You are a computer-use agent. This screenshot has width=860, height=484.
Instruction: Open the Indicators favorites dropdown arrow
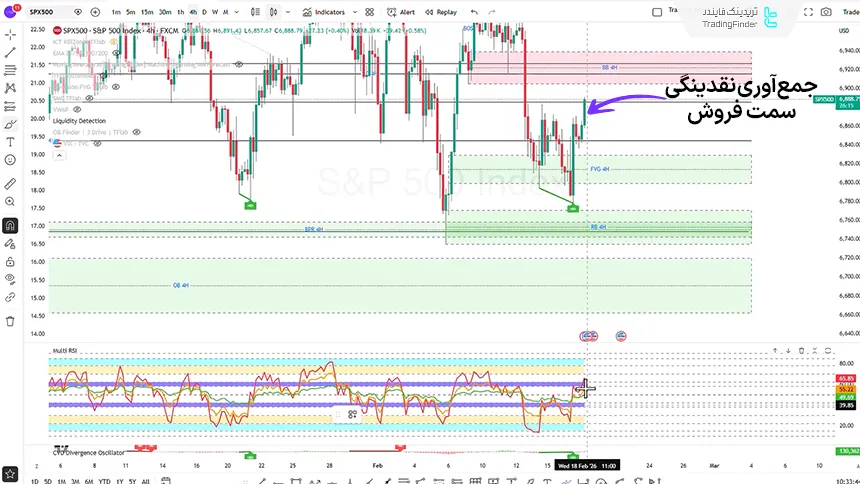353,12
